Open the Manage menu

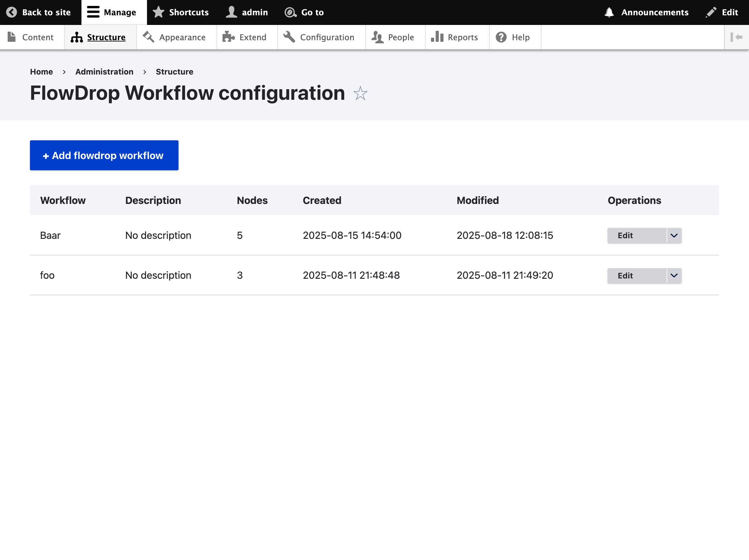(x=112, y=12)
